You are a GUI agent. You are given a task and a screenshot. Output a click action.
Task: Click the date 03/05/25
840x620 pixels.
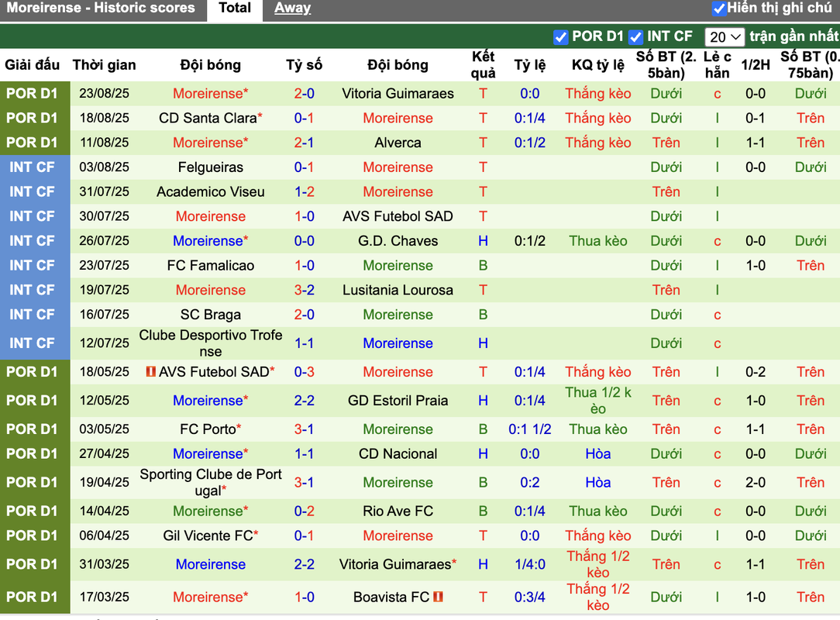(104, 430)
